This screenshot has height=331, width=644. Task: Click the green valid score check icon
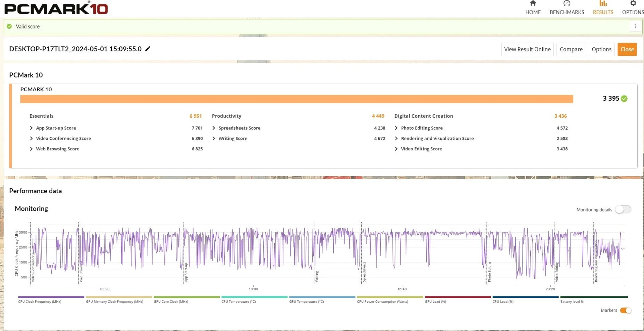[x=9, y=27]
